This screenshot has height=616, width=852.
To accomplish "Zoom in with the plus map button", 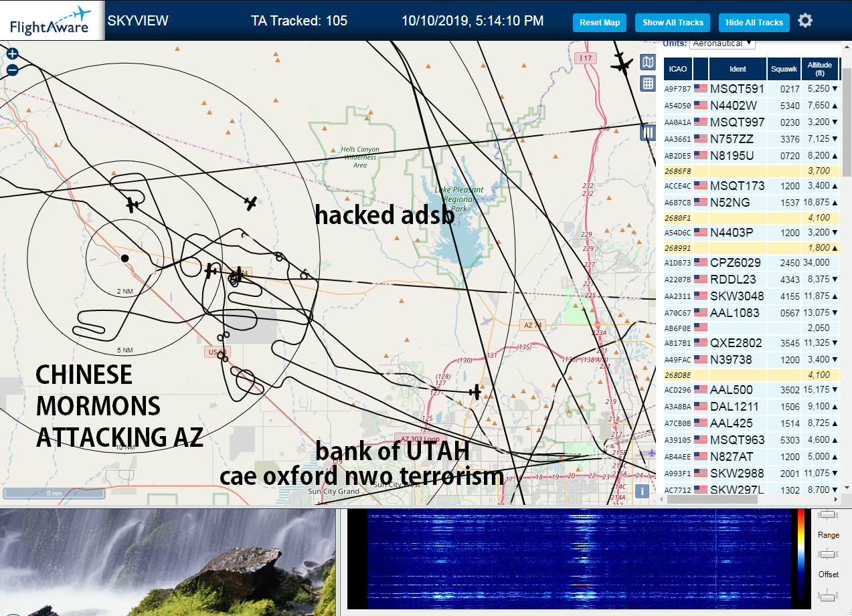I will [12, 54].
